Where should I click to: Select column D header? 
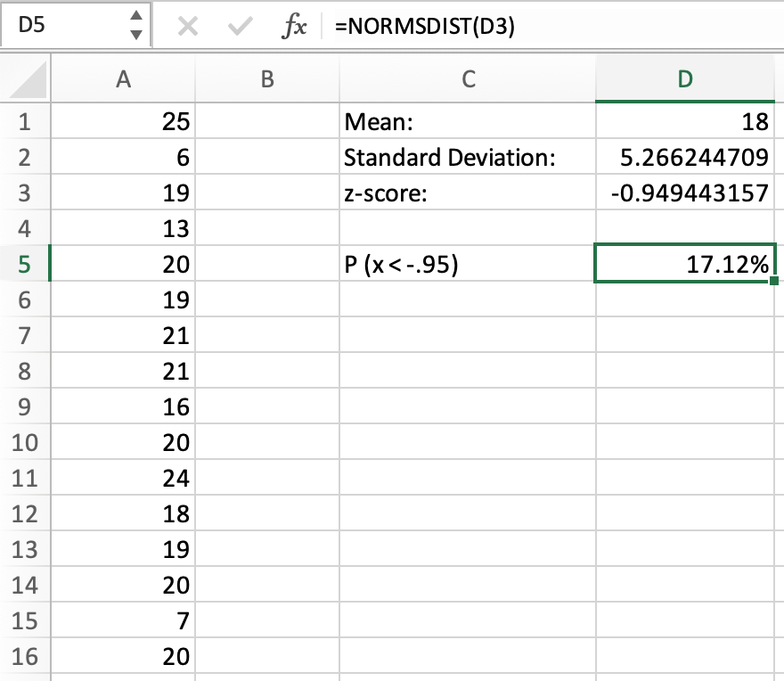point(684,80)
